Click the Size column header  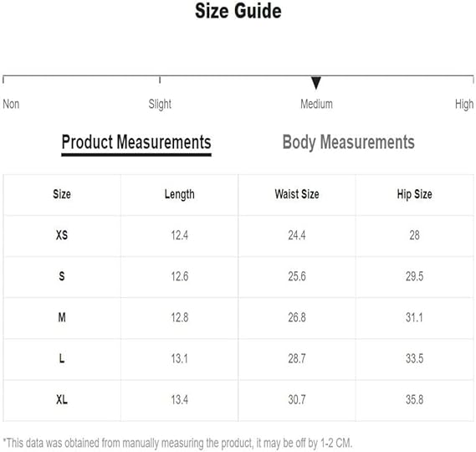(62, 194)
